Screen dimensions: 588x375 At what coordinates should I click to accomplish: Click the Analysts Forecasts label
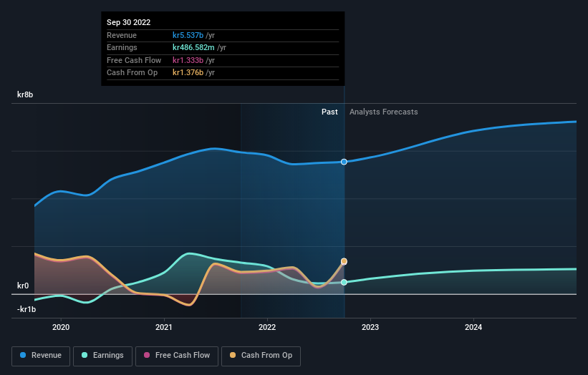coord(384,112)
